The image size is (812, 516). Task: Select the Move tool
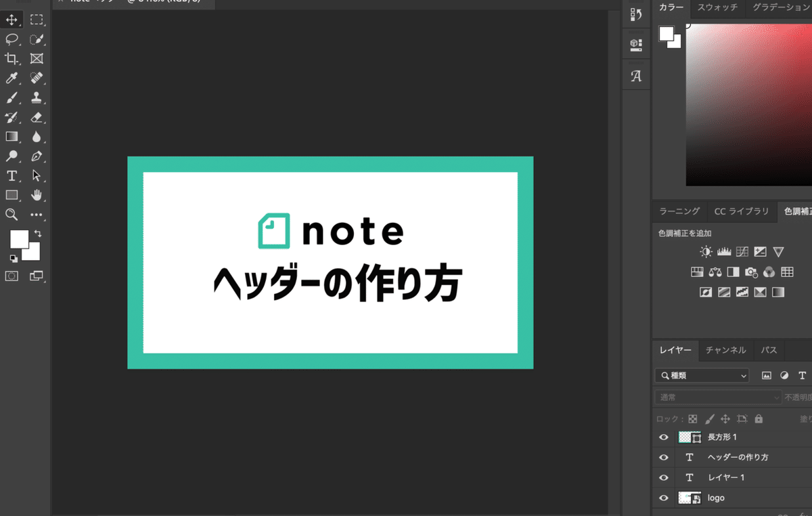[12, 20]
